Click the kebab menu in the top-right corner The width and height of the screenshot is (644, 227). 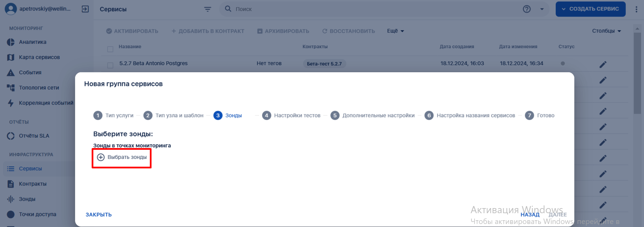coord(636,9)
